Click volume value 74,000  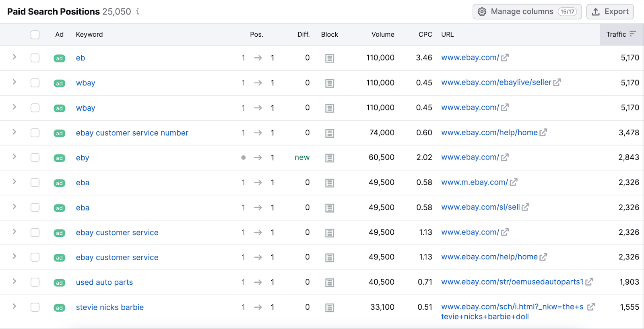point(382,132)
